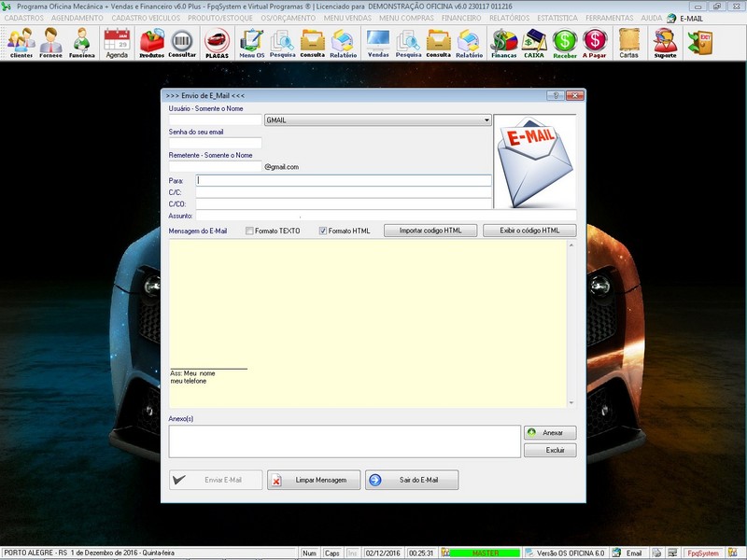Open the Suporte support icon
747x560 pixels.
(665, 42)
